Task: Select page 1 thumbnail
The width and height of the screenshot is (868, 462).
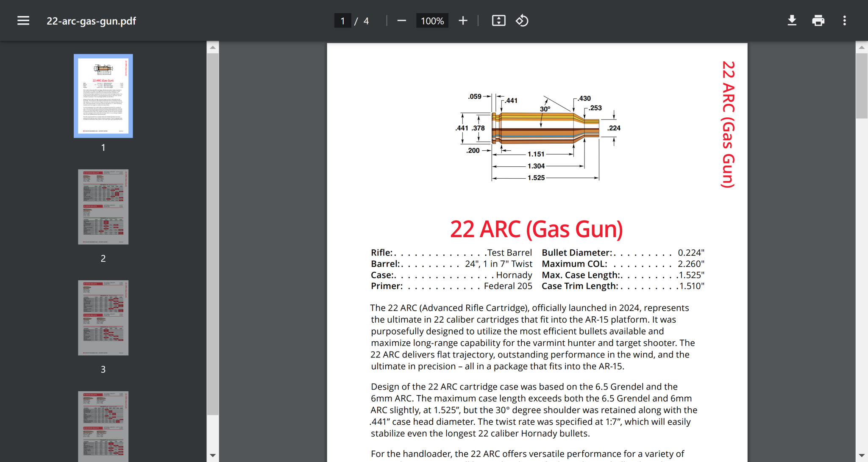Action: [103, 96]
